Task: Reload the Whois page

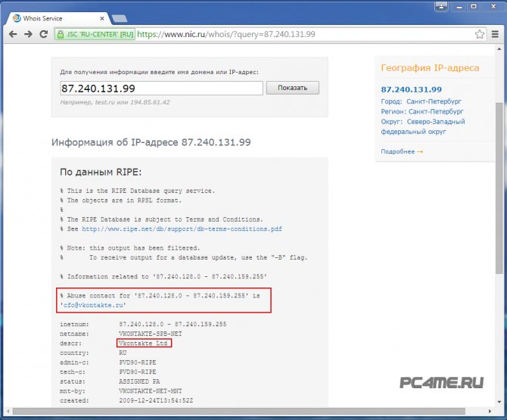Action: (x=44, y=34)
